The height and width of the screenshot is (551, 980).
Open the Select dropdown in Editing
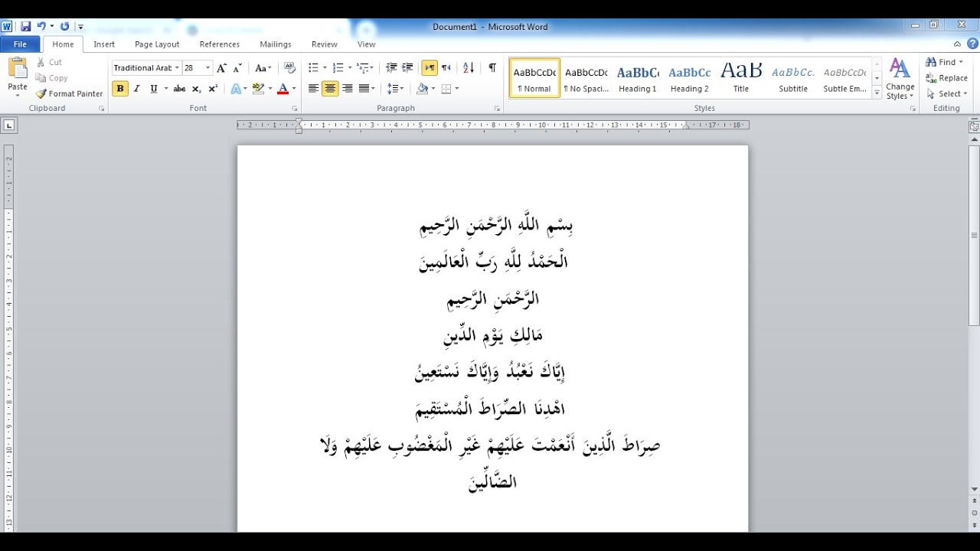tap(947, 93)
